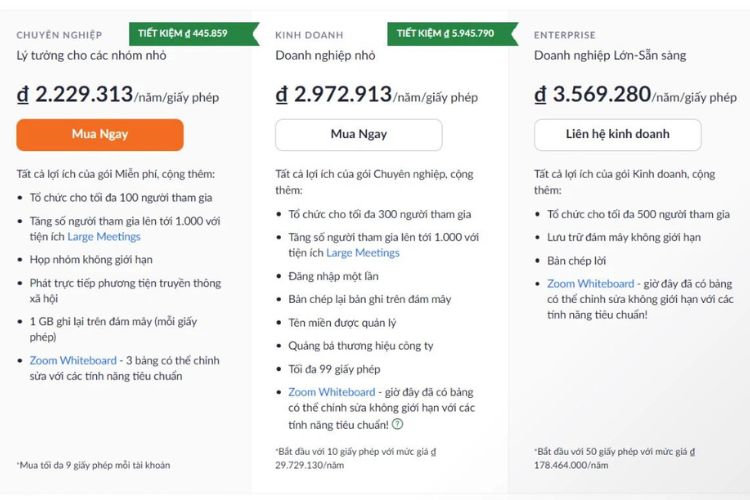Open Zoom Whiteboard link in Enterprise plan
The height and width of the screenshot is (500, 750).
(x=591, y=284)
